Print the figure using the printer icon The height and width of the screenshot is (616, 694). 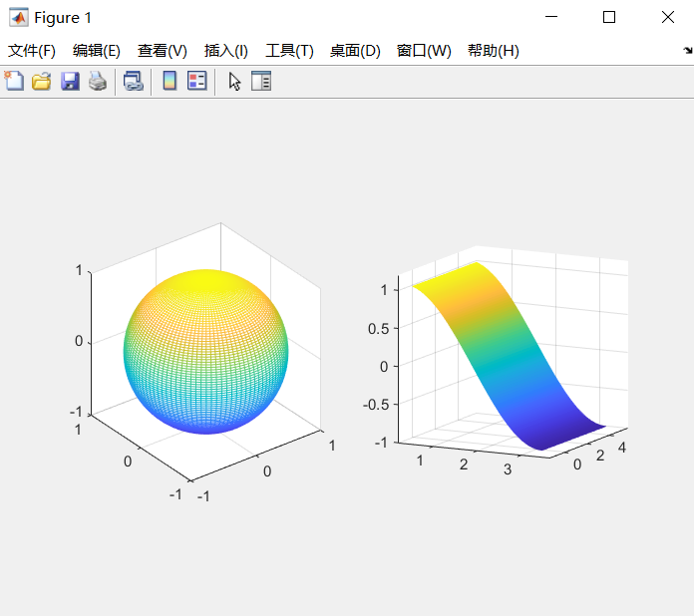(x=98, y=82)
